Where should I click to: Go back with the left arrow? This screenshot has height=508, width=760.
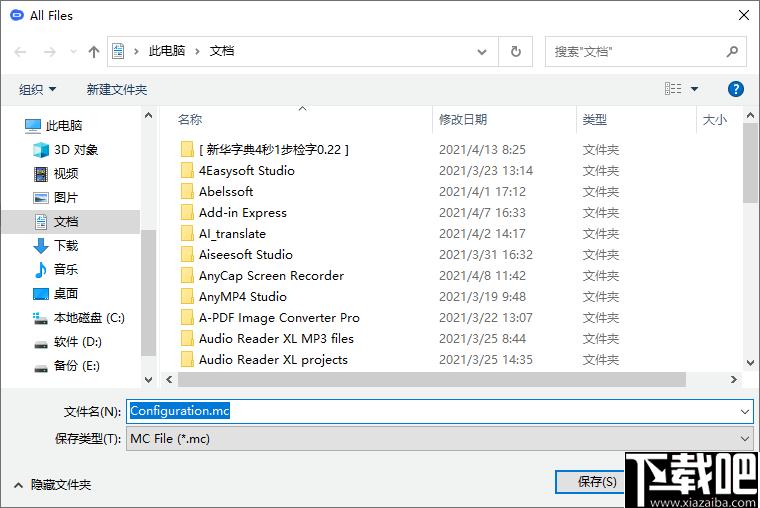(x=20, y=51)
